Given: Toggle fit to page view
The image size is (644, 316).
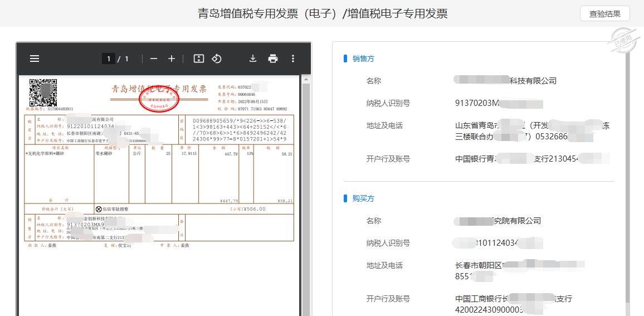Looking at the screenshot, I should (199, 59).
